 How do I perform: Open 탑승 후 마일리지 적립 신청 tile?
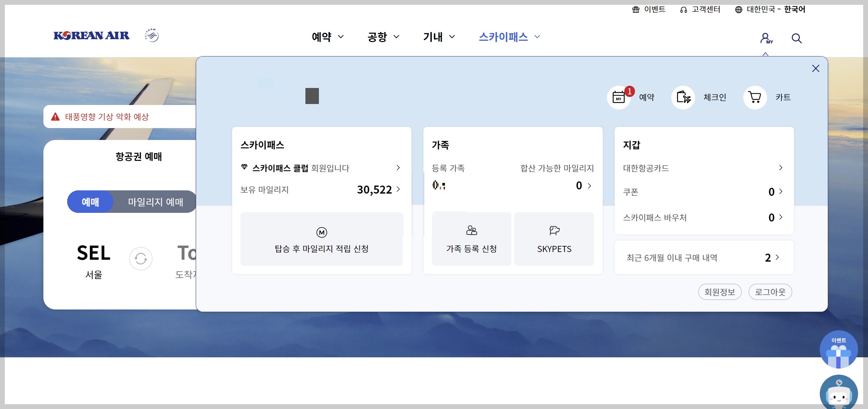[321, 239]
